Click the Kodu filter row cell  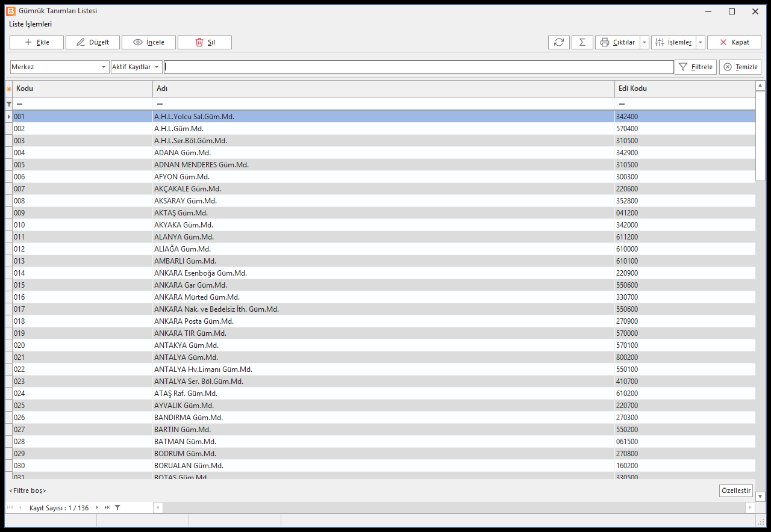(83, 104)
